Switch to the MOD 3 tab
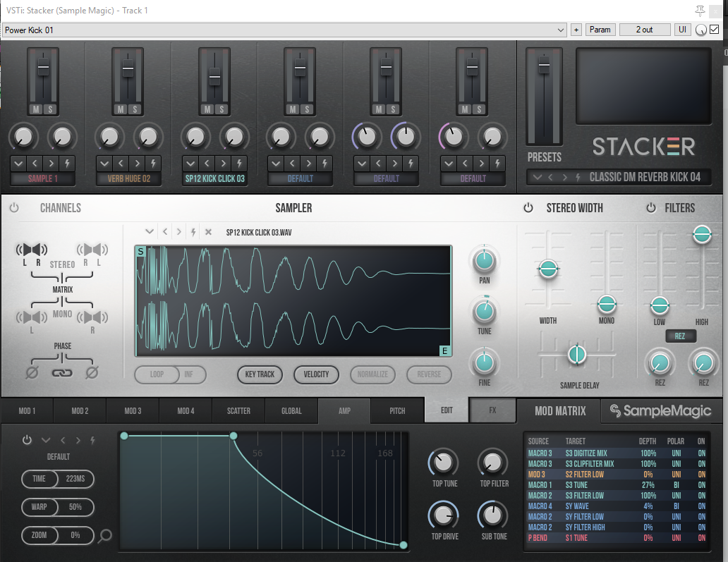This screenshot has width=728, height=562. point(133,411)
